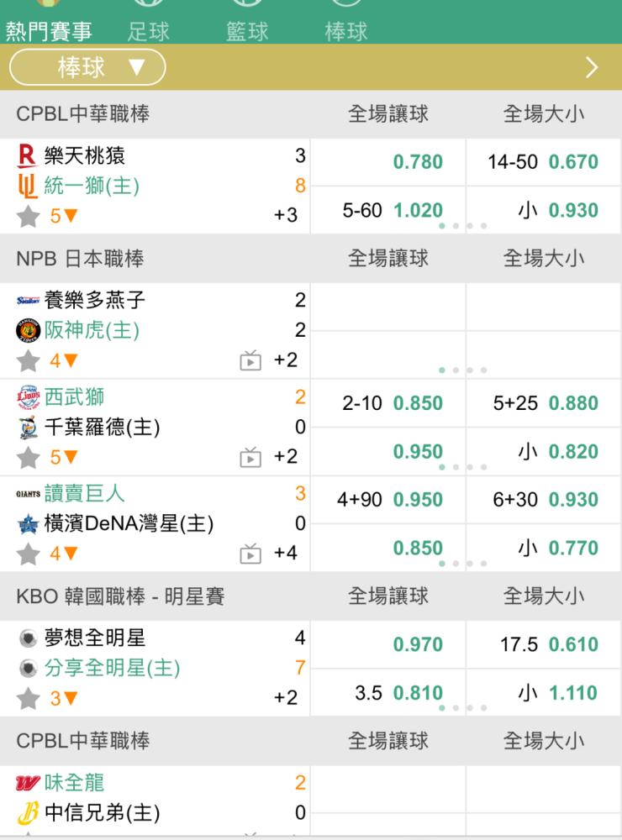Image resolution: width=622 pixels, height=840 pixels.
Task: Tap the 阪神虎 tiger logo
Action: pos(28,330)
